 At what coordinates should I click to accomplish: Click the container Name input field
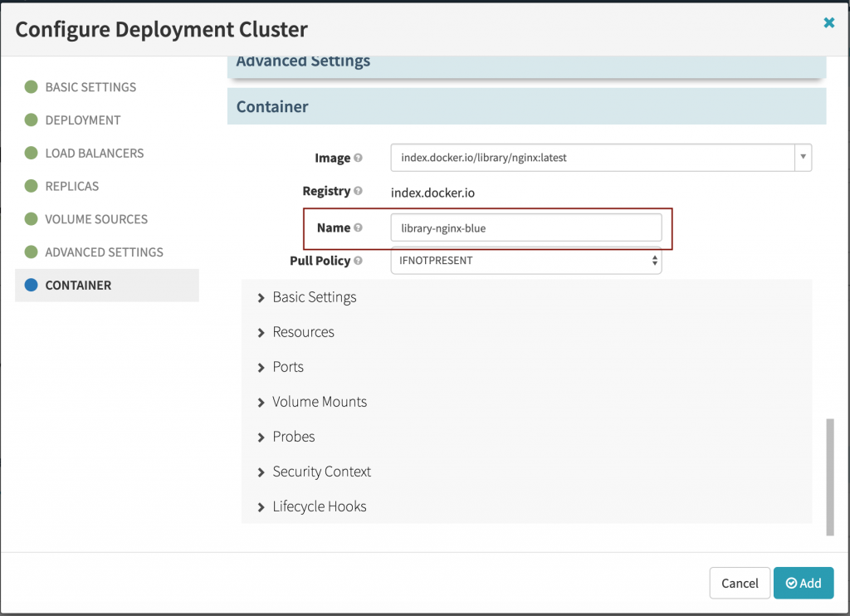(525, 227)
